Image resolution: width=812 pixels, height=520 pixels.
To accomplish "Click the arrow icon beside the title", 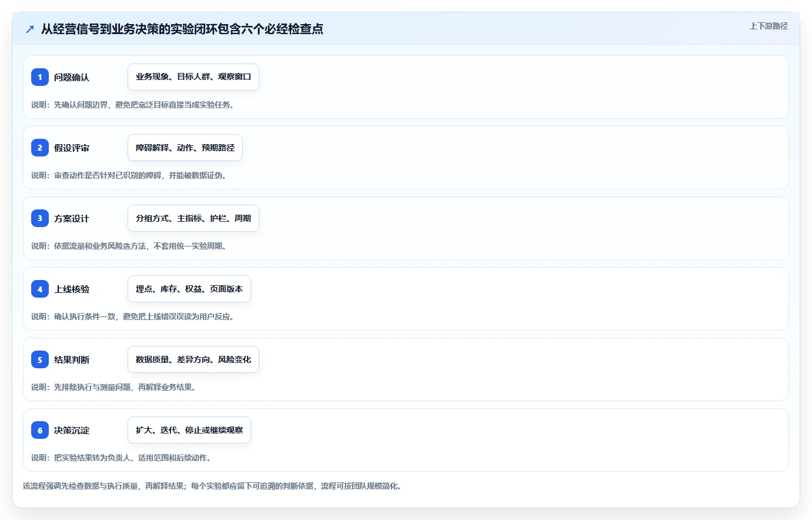I will click(x=30, y=29).
